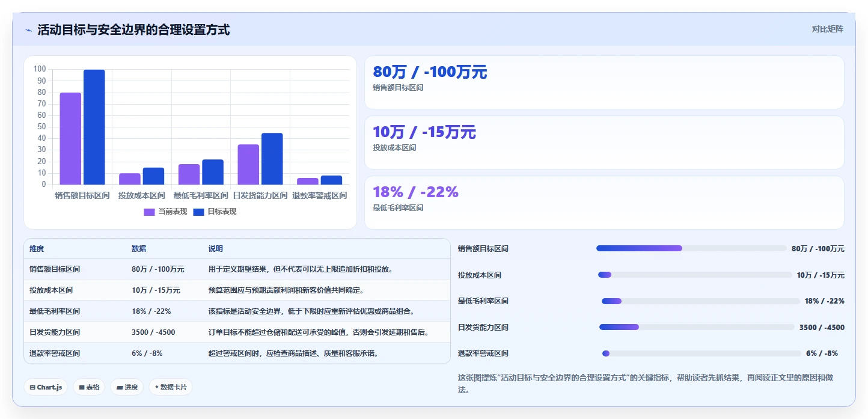Click the 维度 table column header

click(x=37, y=248)
